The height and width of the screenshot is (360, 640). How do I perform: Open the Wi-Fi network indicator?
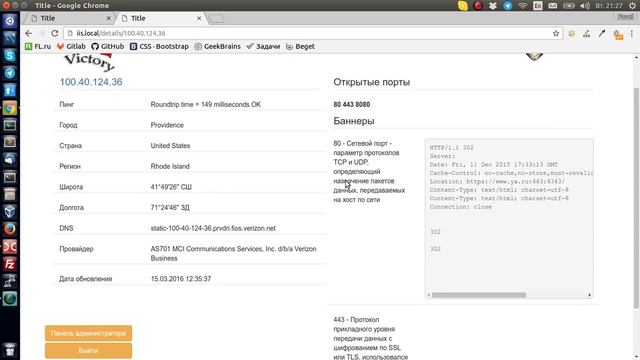click(523, 6)
